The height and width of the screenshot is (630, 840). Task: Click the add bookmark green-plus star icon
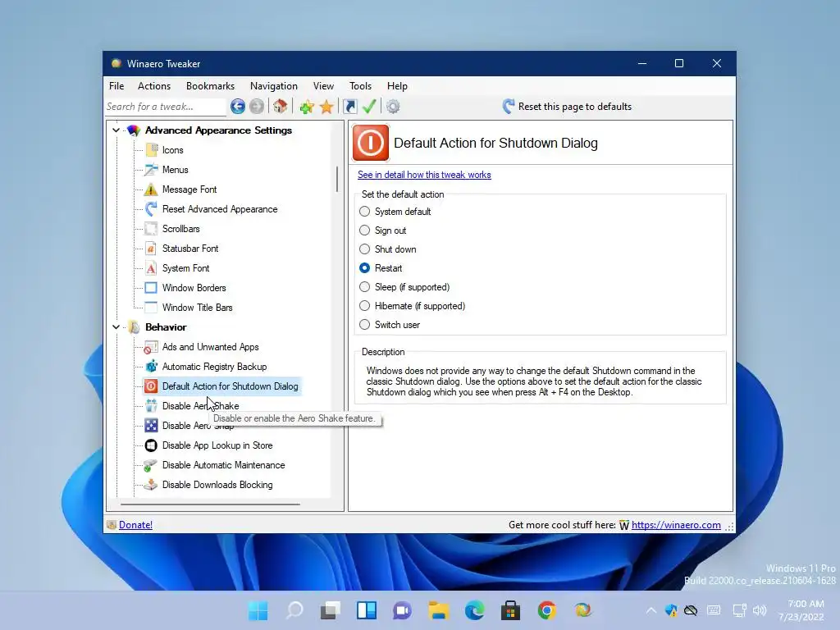[307, 107]
